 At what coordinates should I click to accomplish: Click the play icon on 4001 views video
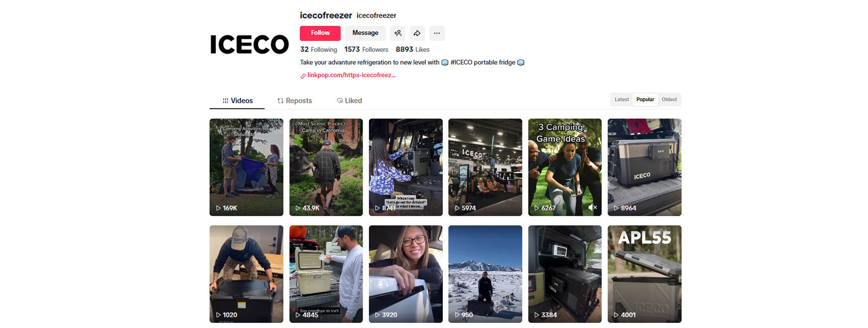tap(616, 315)
